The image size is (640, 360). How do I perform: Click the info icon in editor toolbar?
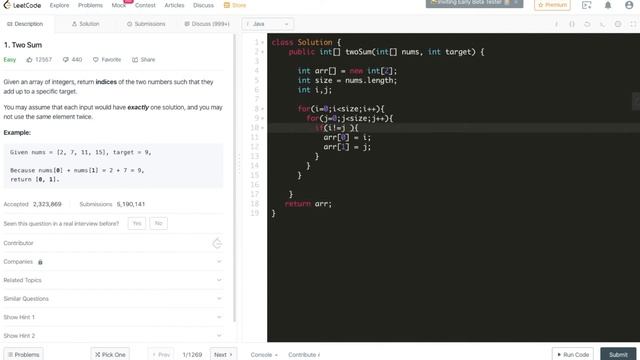click(556, 24)
